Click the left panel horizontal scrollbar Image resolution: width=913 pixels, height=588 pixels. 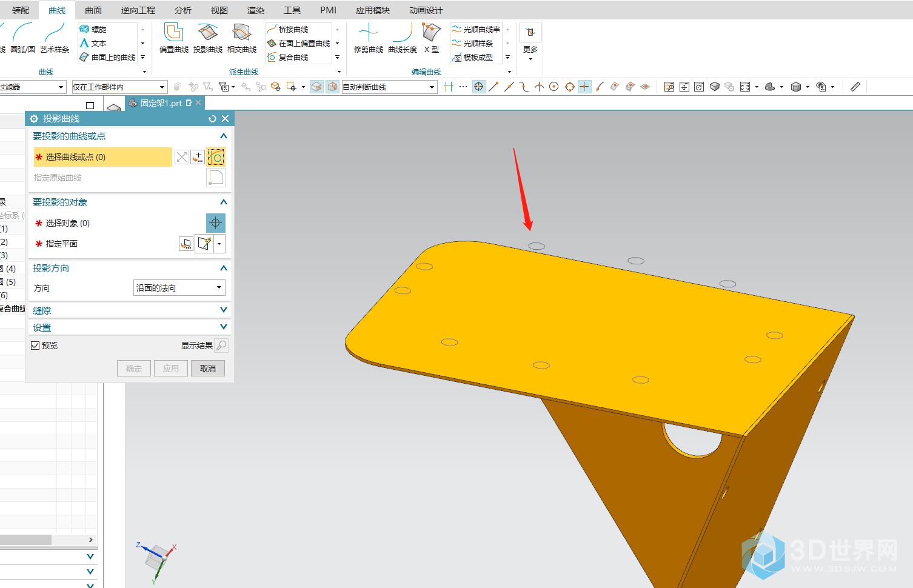click(x=25, y=540)
